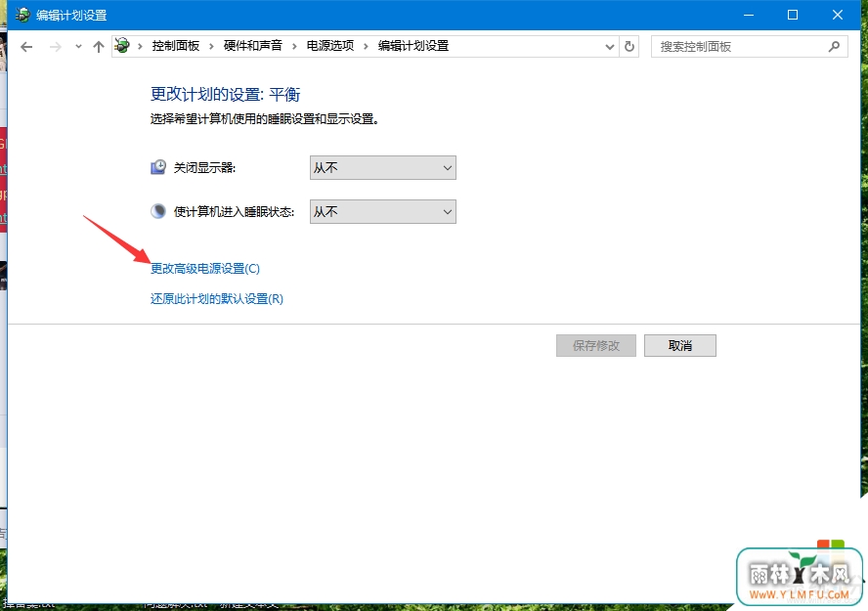Go back with the left arrow
868x611 pixels.
[x=26, y=47]
